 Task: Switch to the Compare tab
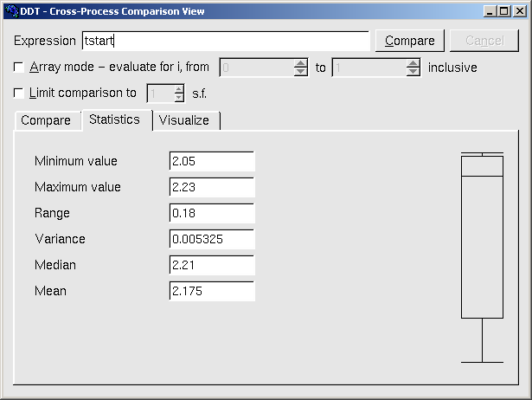click(46, 120)
